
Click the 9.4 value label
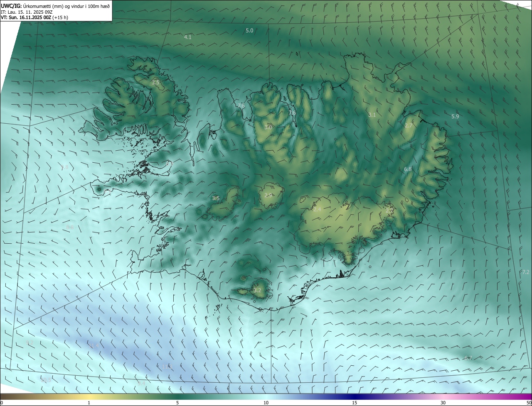141,383
